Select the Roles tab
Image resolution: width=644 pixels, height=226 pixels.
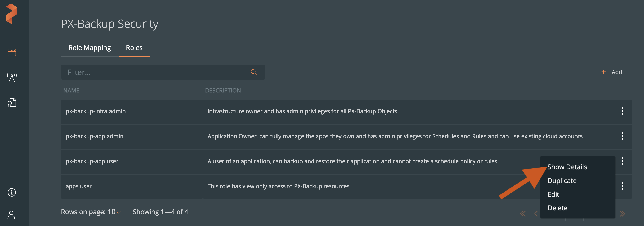134,48
